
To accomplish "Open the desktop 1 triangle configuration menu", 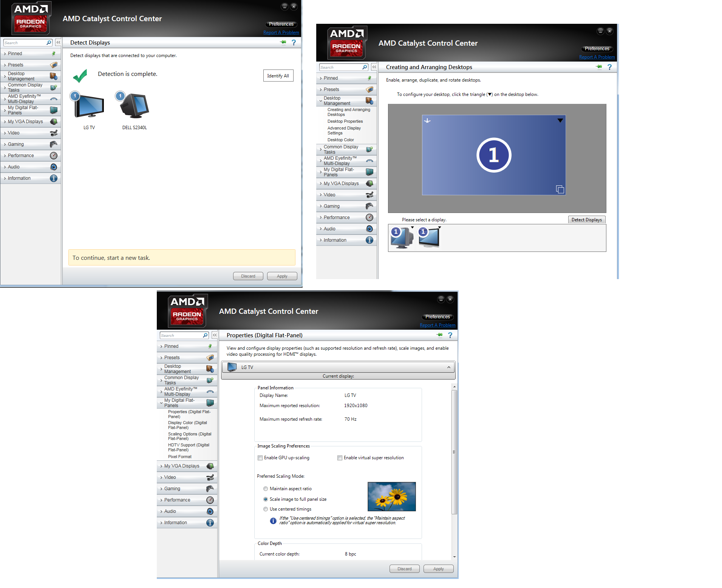I will pyautogui.click(x=560, y=120).
